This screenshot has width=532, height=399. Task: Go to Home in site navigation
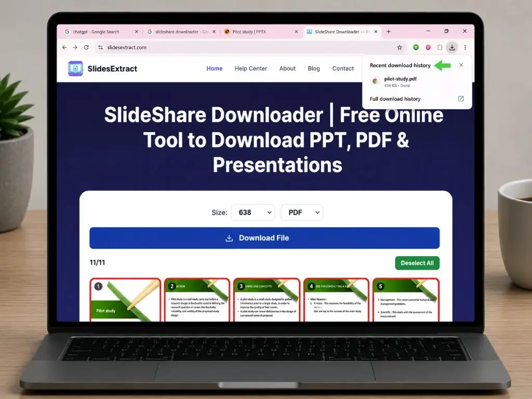215,69
